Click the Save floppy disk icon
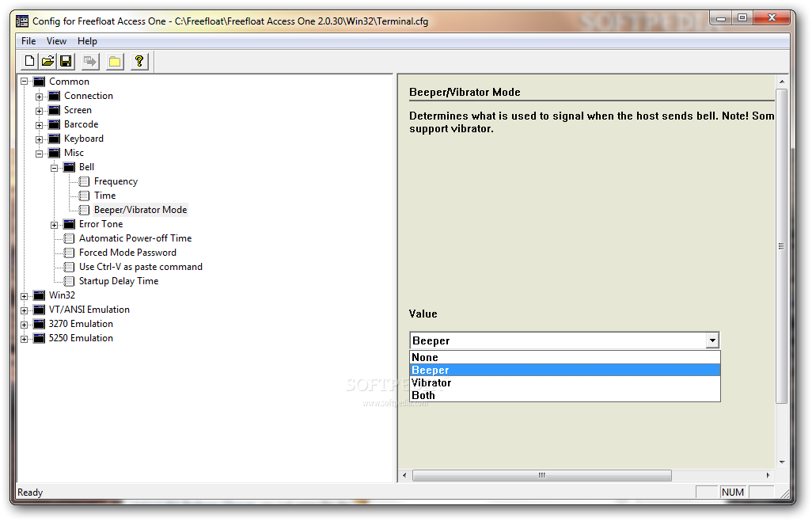Image resolution: width=812 pixels, height=521 pixels. point(66,62)
